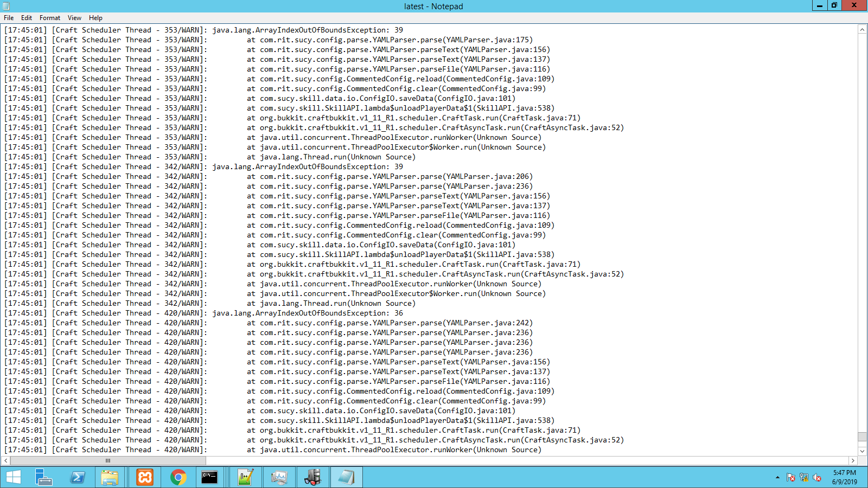
Task: Open the File menu
Action: coord(9,18)
